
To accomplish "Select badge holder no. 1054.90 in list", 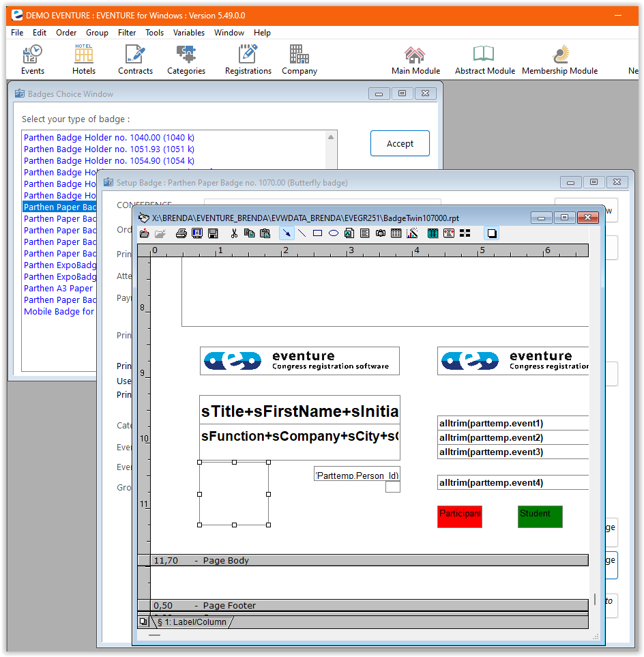I will point(109,161).
